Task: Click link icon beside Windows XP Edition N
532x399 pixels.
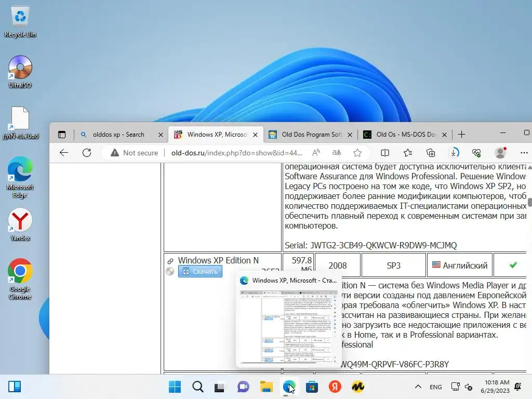Action: tap(170, 261)
